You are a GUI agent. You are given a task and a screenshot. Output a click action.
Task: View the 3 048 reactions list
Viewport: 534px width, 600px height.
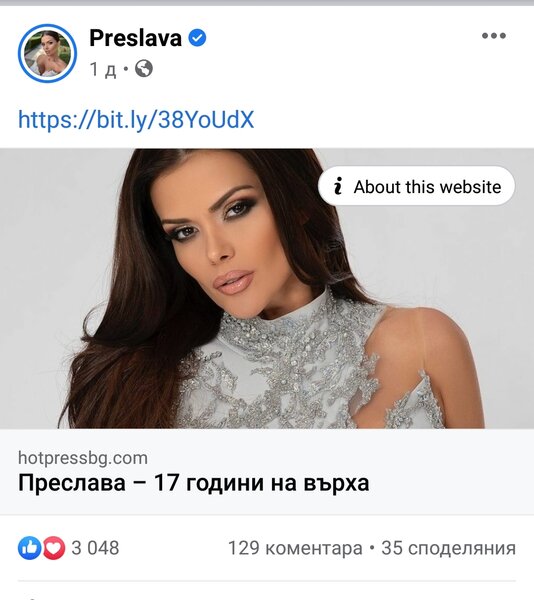[x=95, y=548]
